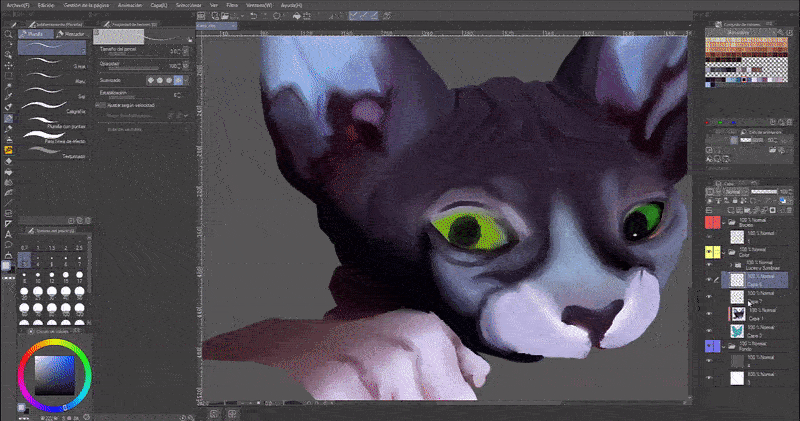Select the rectangular Selection area tool
This screenshot has height=421, width=800.
pos(9,76)
